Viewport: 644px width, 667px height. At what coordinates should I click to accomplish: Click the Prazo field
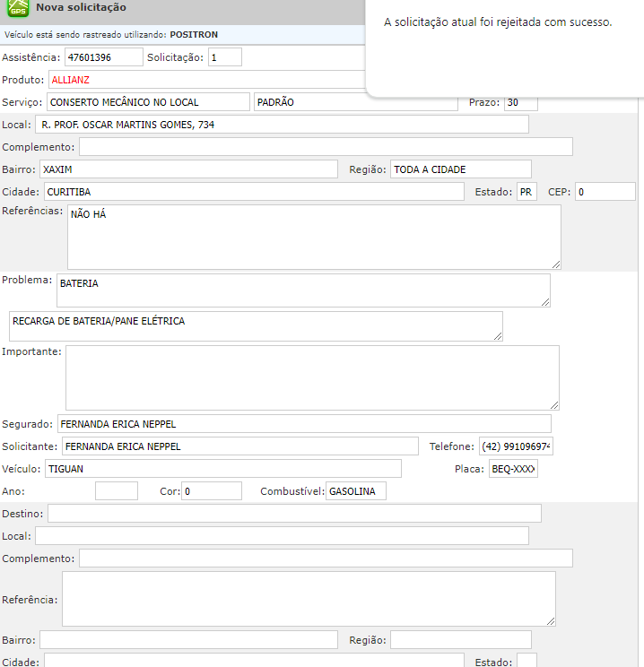(x=520, y=102)
